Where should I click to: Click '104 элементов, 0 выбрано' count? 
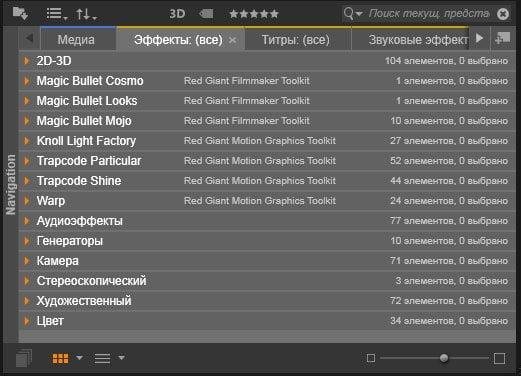pos(446,61)
